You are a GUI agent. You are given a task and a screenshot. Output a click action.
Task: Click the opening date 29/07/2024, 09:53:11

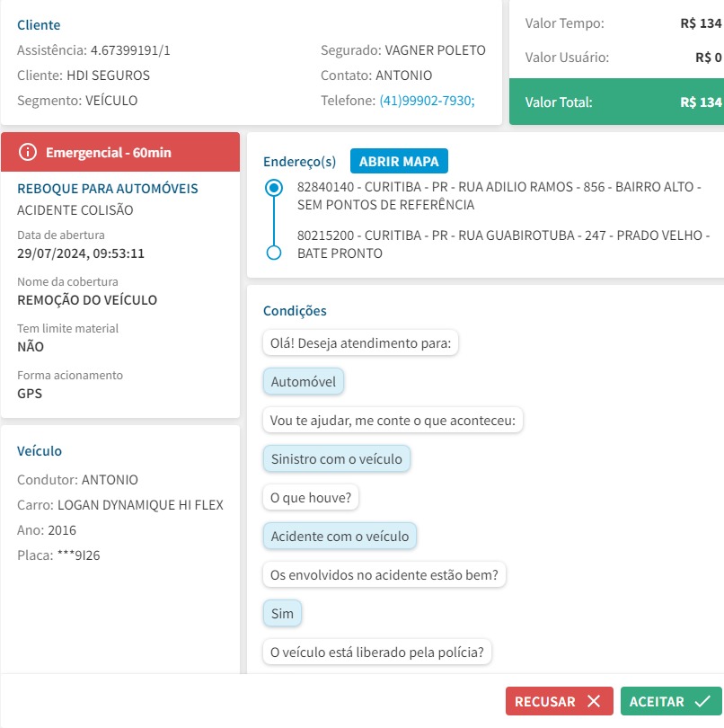(81, 253)
